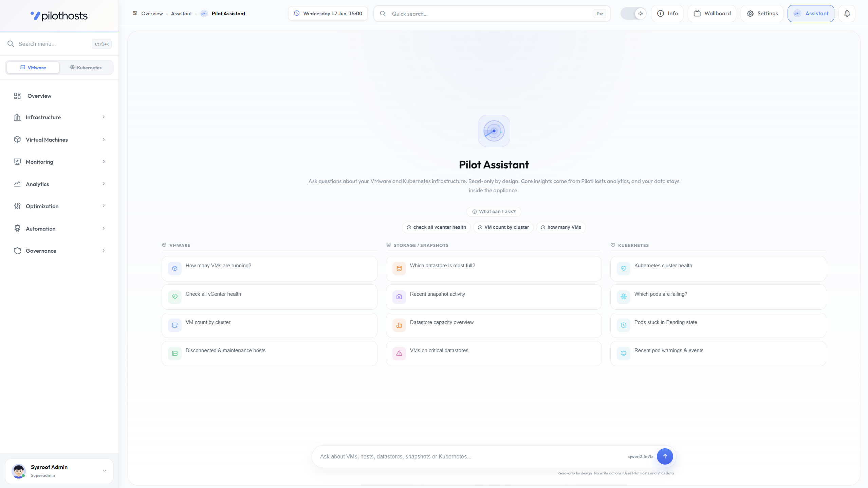
Task: Click the Assistant button in top bar
Action: pyautogui.click(x=811, y=14)
